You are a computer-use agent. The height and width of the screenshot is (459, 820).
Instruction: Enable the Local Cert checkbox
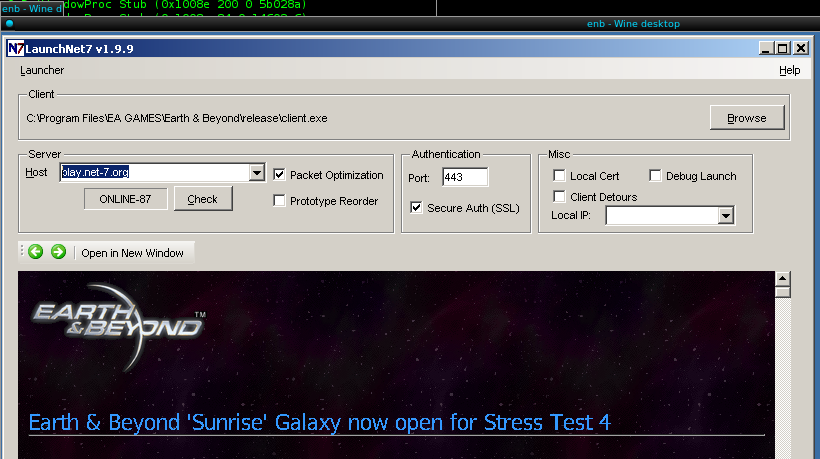[559, 176]
